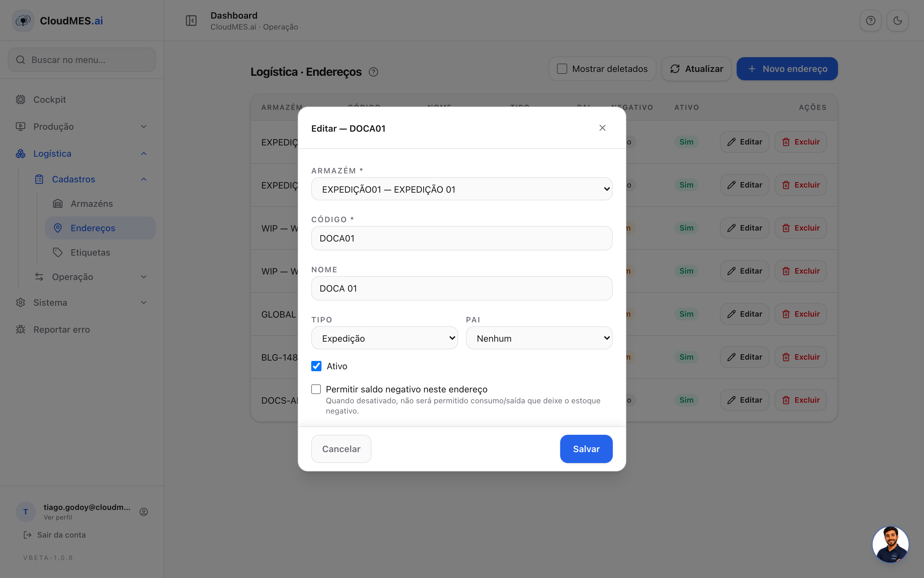
Task: Click the Atualizar refresh button
Action: point(697,69)
